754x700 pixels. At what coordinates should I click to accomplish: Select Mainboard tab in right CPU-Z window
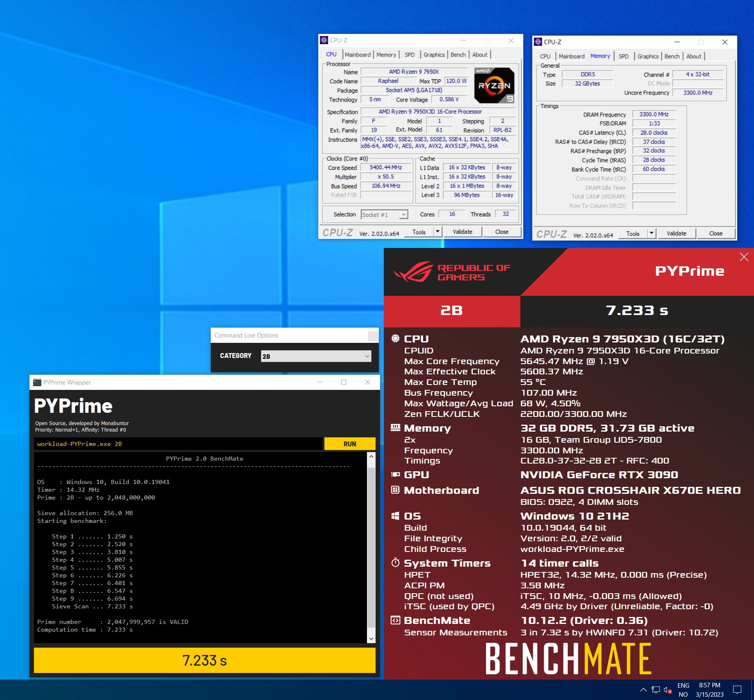[x=572, y=56]
